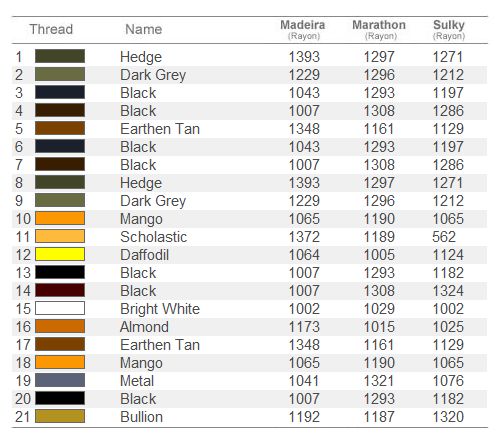Image resolution: width=500 pixels, height=438 pixels.
Task: Click the Name column header
Action: (x=144, y=29)
